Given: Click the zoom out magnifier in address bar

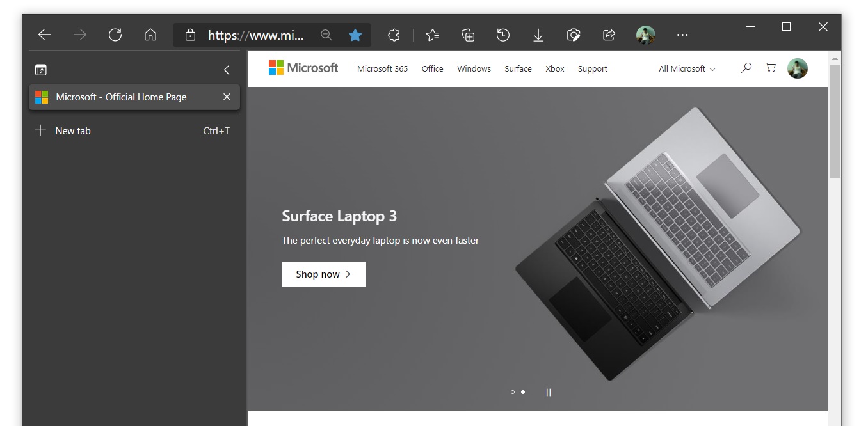Looking at the screenshot, I should [326, 35].
